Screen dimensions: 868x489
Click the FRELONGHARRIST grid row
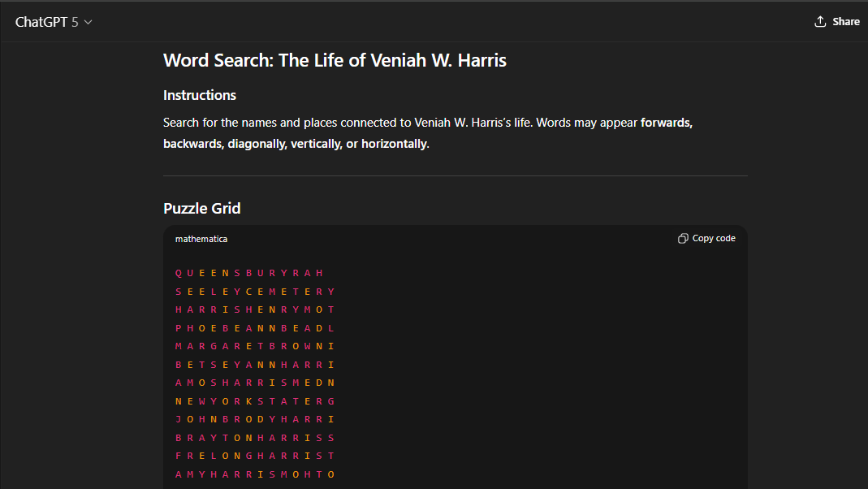255,456
